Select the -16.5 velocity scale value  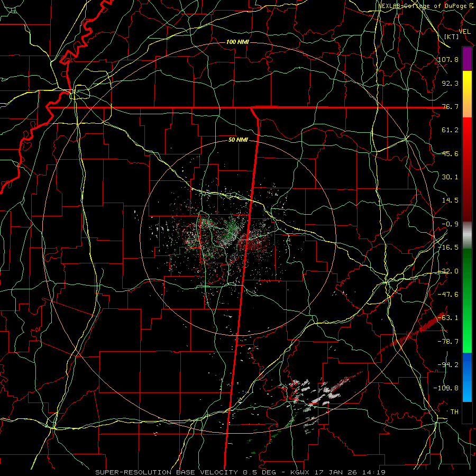tap(448, 248)
